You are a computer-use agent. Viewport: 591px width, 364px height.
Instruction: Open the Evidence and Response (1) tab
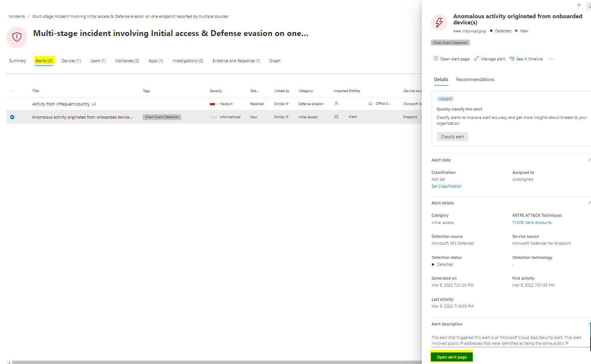pos(236,61)
